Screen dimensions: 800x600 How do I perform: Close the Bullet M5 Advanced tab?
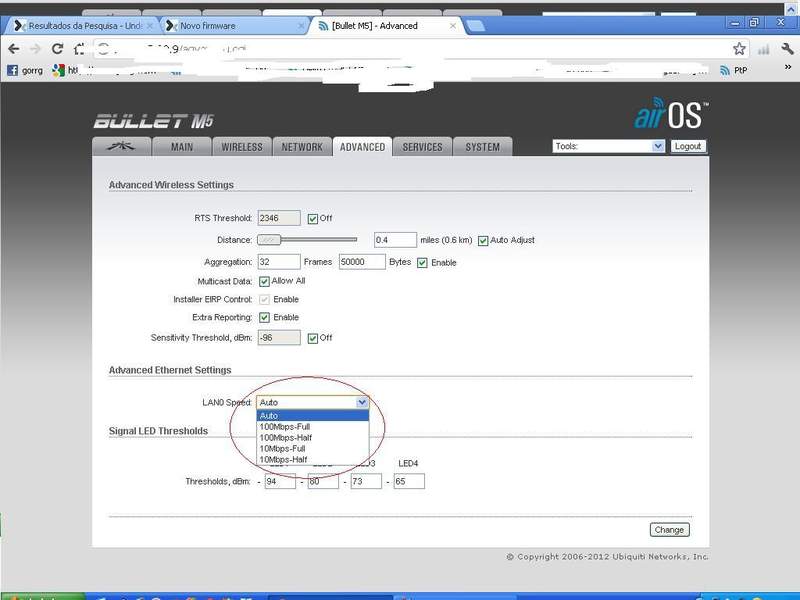(453, 26)
